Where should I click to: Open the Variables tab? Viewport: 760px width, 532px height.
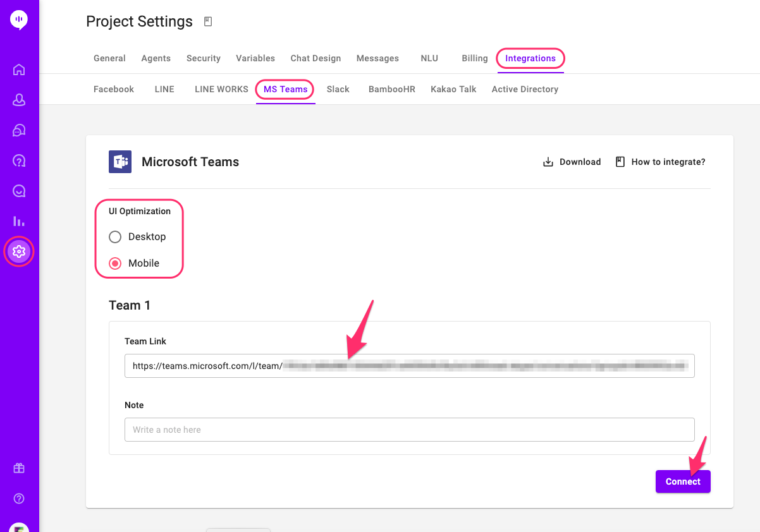pos(255,58)
